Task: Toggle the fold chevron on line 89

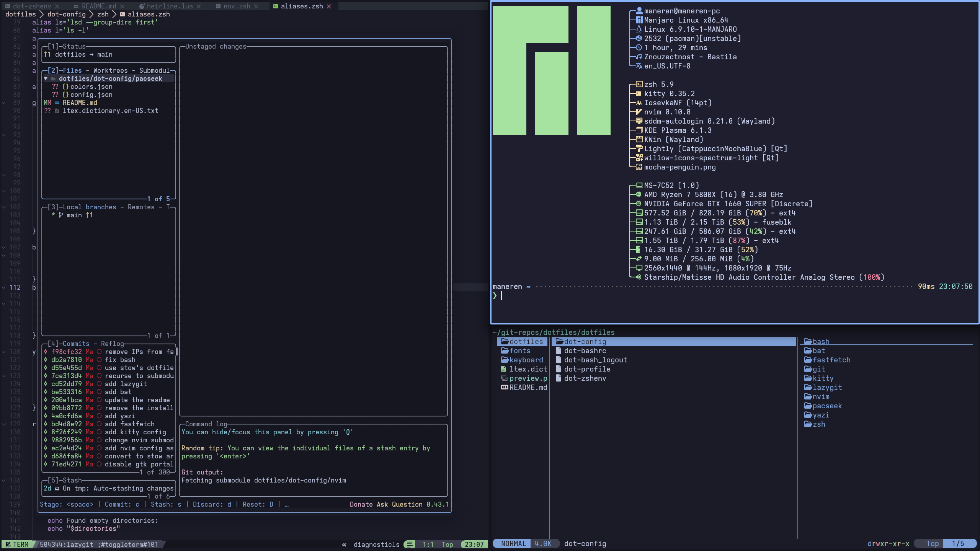Action: click(3, 103)
